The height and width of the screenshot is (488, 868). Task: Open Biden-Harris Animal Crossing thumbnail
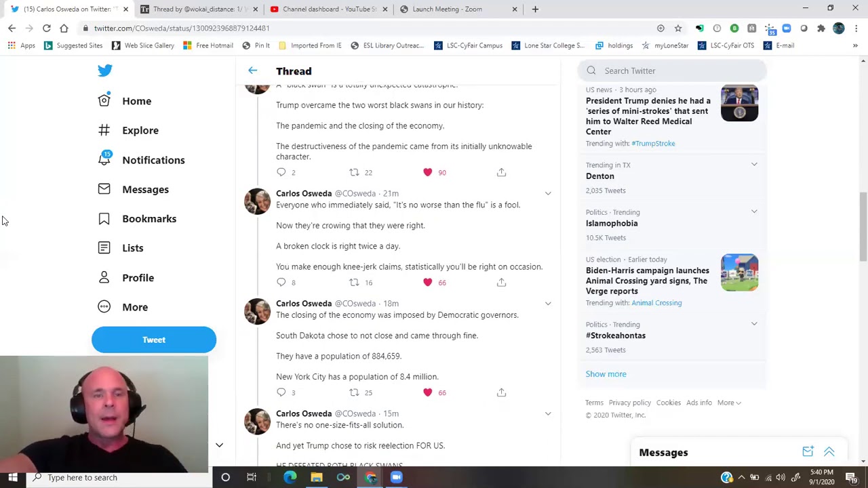(739, 272)
